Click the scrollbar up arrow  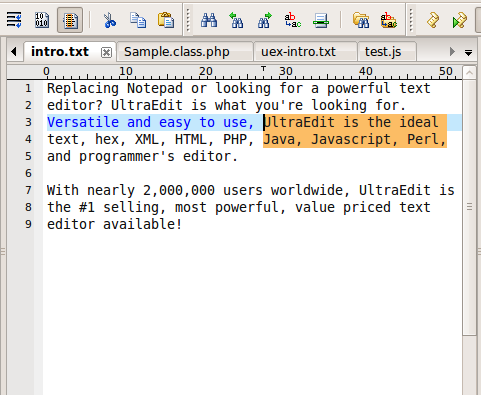pyautogui.click(x=469, y=72)
